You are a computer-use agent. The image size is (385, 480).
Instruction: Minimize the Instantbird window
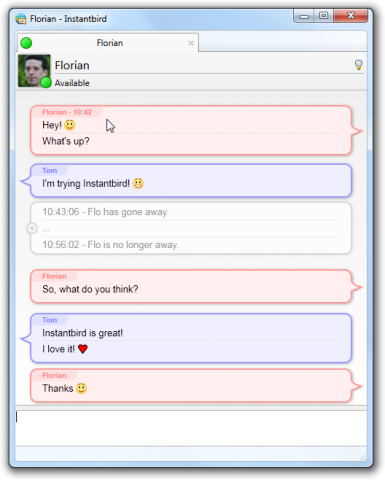(304, 16)
